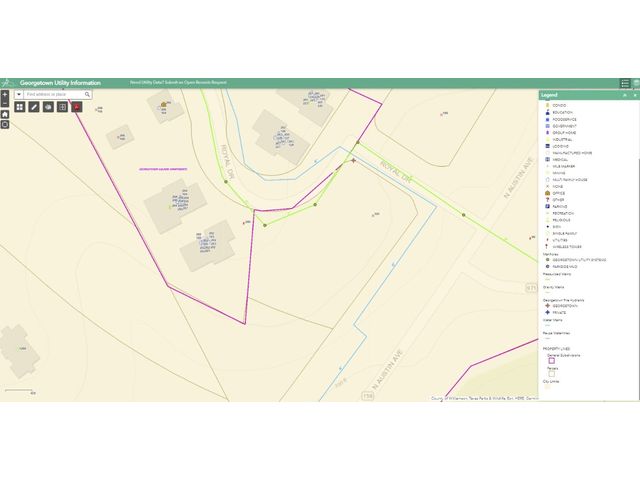Return to the default map extent with Home
The height and width of the screenshot is (480, 640).
pyautogui.click(x=5, y=115)
